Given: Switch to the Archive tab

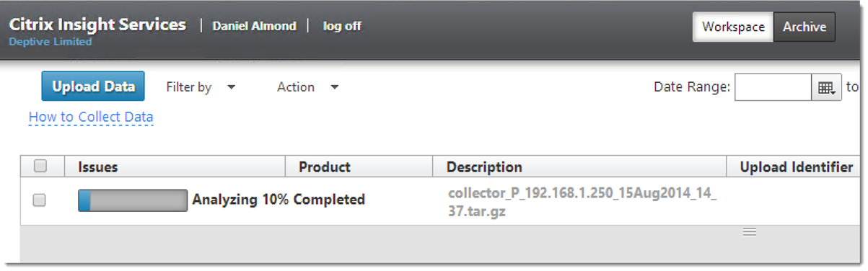Looking at the screenshot, I should tap(805, 27).
